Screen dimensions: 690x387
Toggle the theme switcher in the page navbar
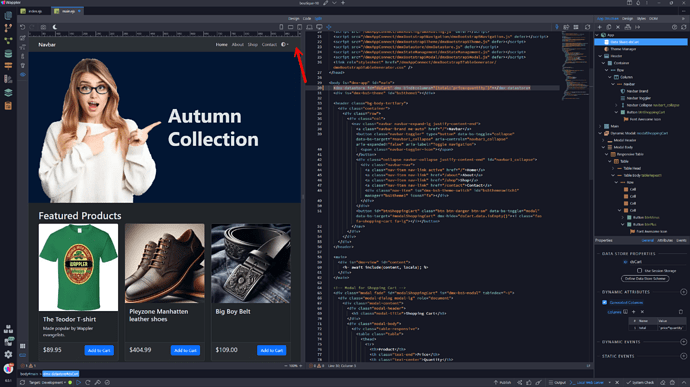285,44
